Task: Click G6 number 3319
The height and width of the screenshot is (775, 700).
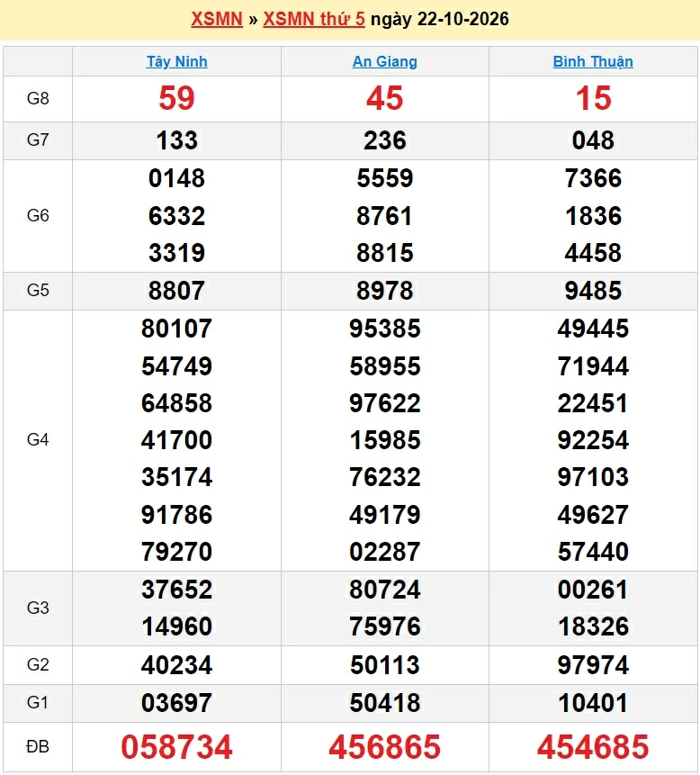Action: [177, 253]
